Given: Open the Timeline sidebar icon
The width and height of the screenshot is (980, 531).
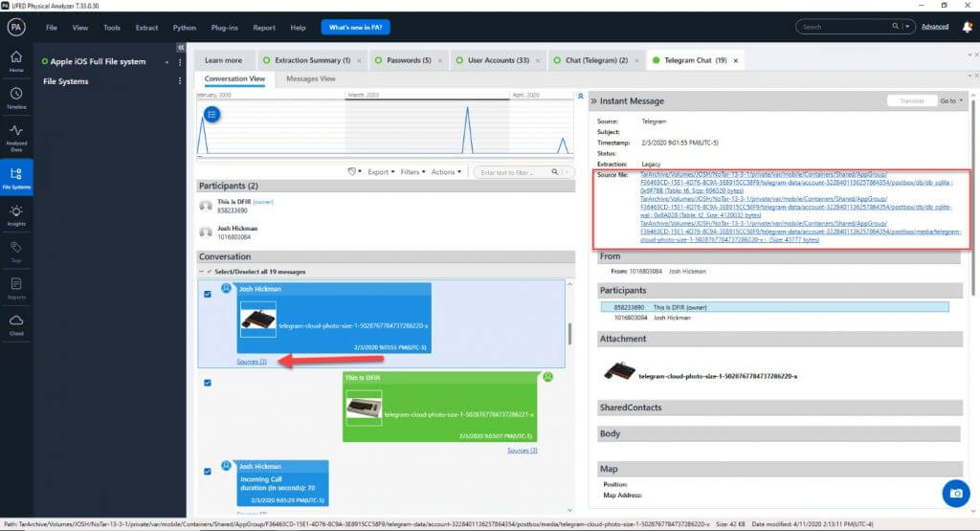Looking at the screenshot, I should click(16, 98).
